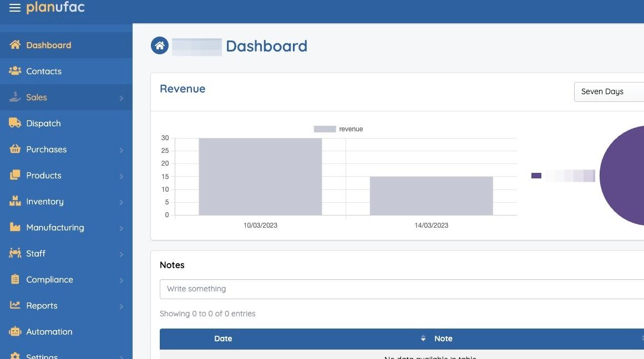644x359 pixels.
Task: Click the round home icon beside Dashboard title
Action: [x=160, y=45]
